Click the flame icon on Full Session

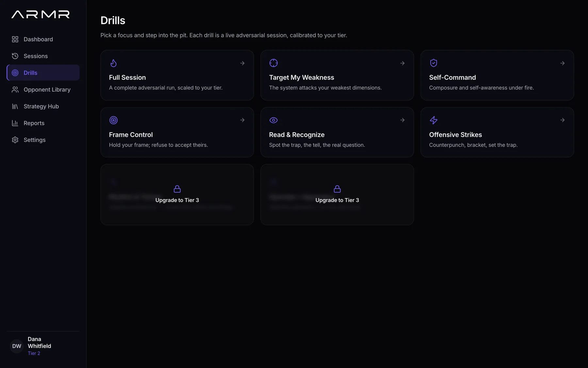[x=113, y=63]
